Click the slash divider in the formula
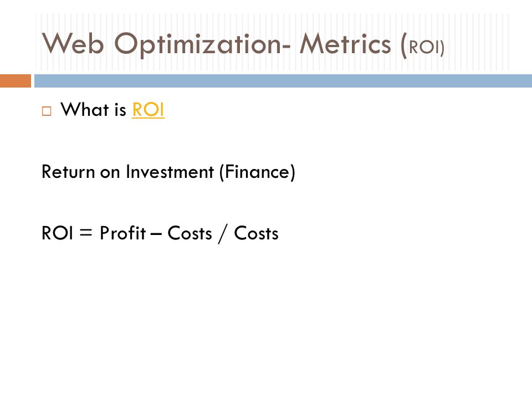The width and height of the screenshot is (532, 399). click(x=223, y=234)
